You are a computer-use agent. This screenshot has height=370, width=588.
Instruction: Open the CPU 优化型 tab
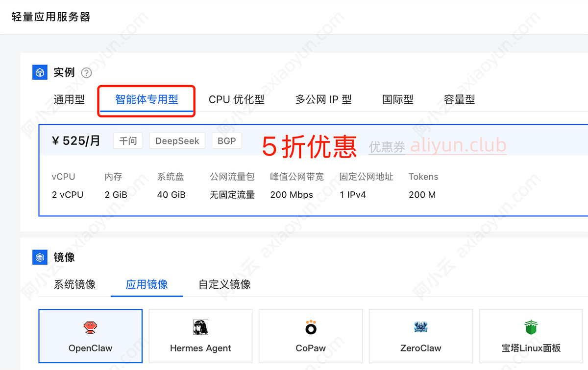click(237, 99)
